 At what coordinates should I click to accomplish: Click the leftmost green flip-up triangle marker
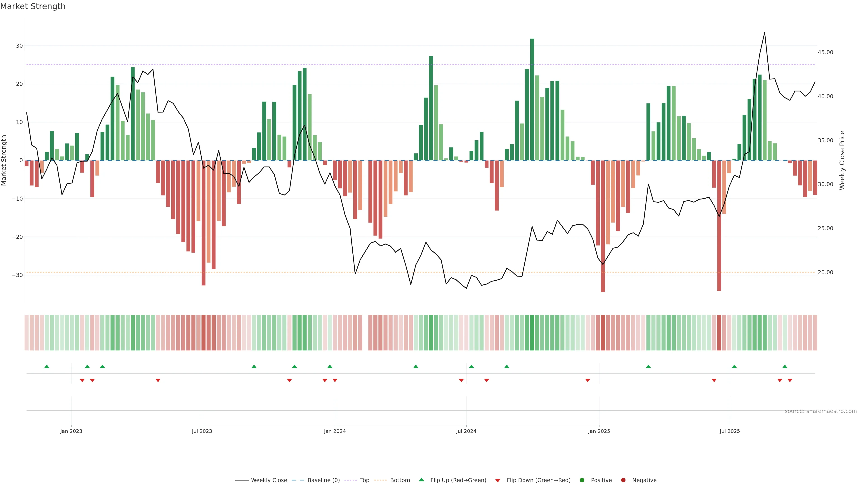[47, 366]
